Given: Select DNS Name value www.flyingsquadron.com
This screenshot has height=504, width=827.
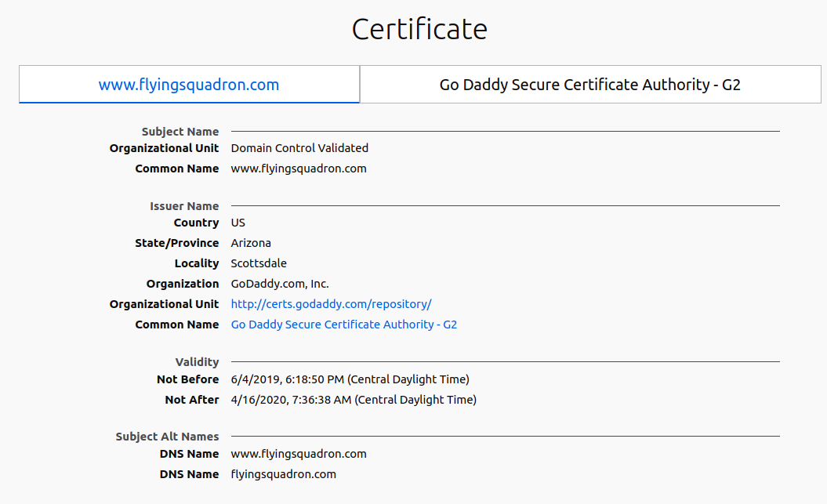Looking at the screenshot, I should tap(299, 454).
